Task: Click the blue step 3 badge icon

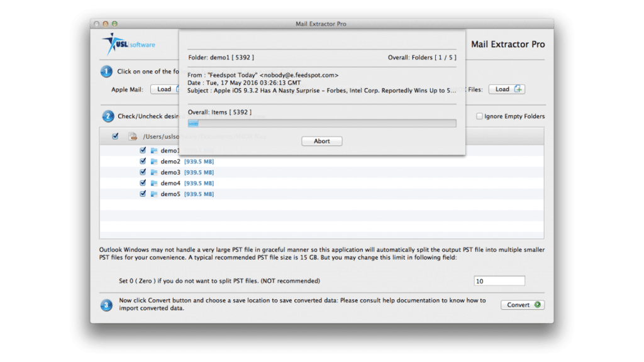Action: pos(105,304)
